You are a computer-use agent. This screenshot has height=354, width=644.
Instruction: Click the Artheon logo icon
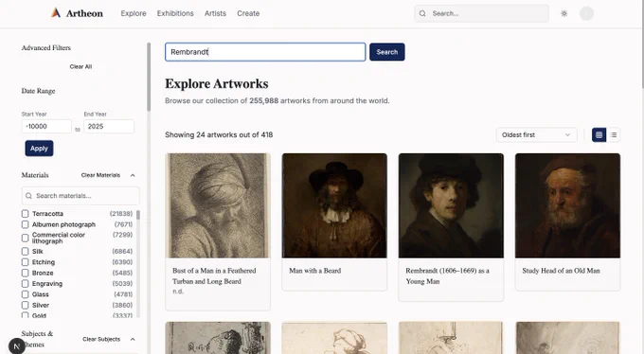coord(56,13)
